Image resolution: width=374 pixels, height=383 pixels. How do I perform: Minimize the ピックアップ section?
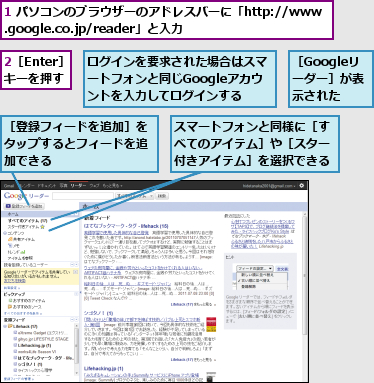click(76, 294)
